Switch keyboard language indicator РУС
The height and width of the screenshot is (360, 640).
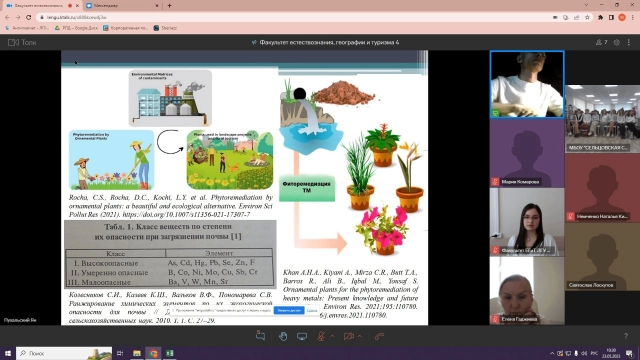click(595, 353)
